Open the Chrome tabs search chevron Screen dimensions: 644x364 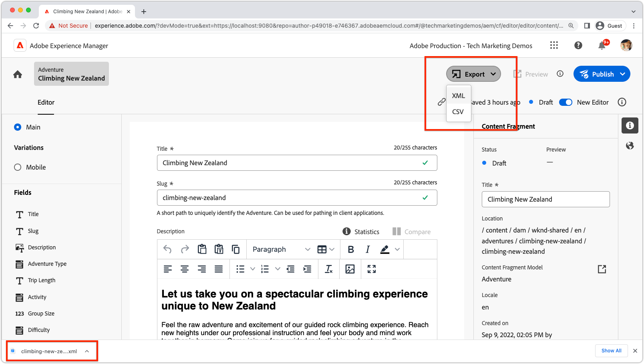click(x=634, y=11)
